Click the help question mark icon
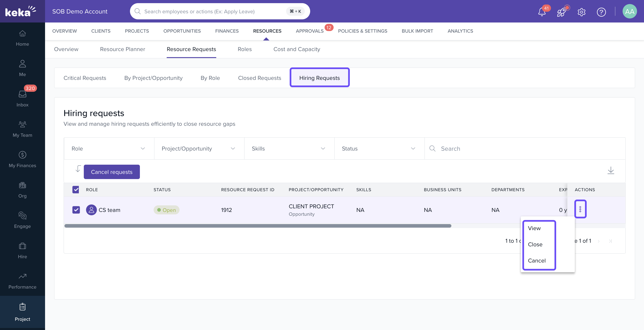This screenshot has width=644, height=330. tap(601, 12)
